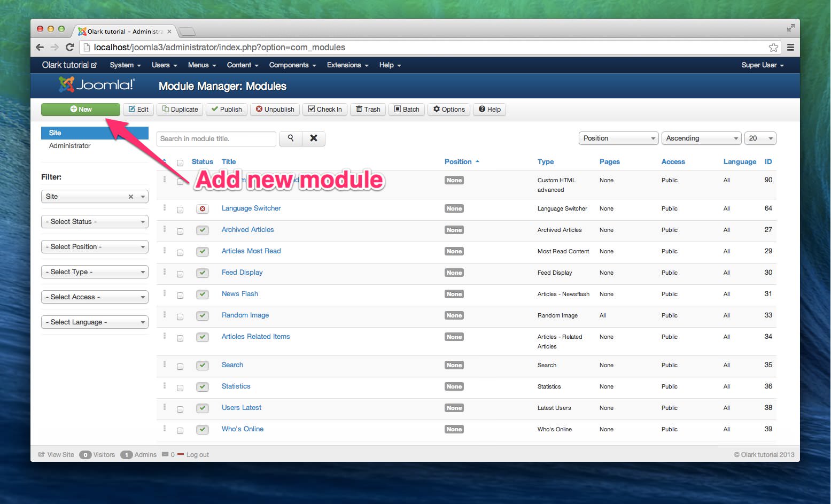Screen dimensions: 831x504
Task: Click the Trash toolbar button
Action: click(x=368, y=110)
